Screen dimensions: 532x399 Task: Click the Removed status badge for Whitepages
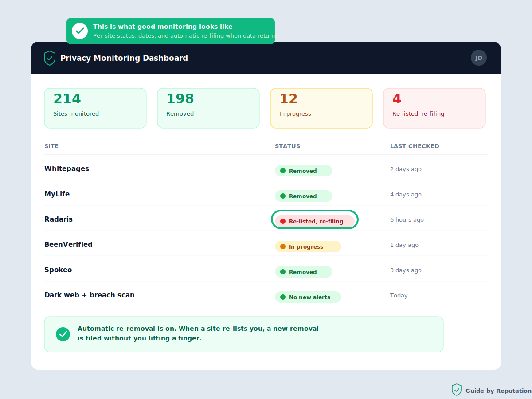(304, 171)
